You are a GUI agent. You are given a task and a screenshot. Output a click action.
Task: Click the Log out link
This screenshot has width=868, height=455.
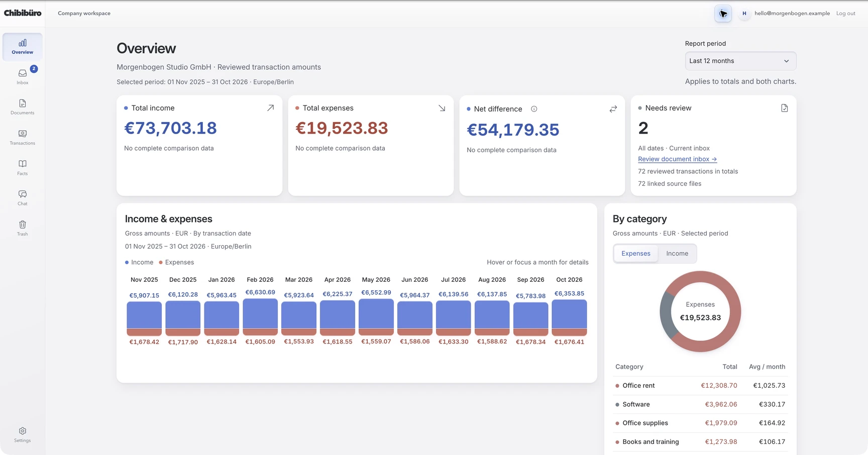[x=845, y=14]
